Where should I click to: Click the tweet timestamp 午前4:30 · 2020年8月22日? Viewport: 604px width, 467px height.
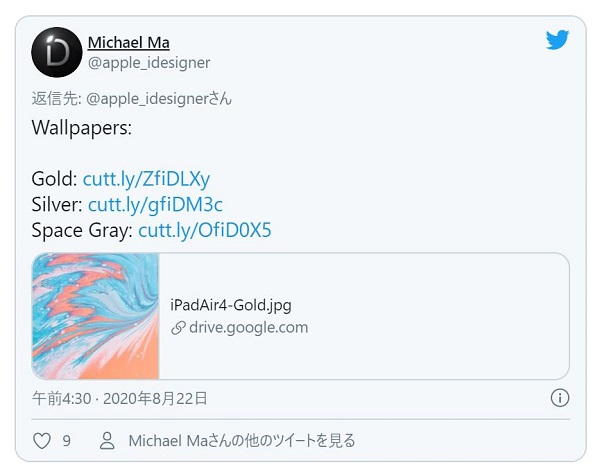[119, 398]
